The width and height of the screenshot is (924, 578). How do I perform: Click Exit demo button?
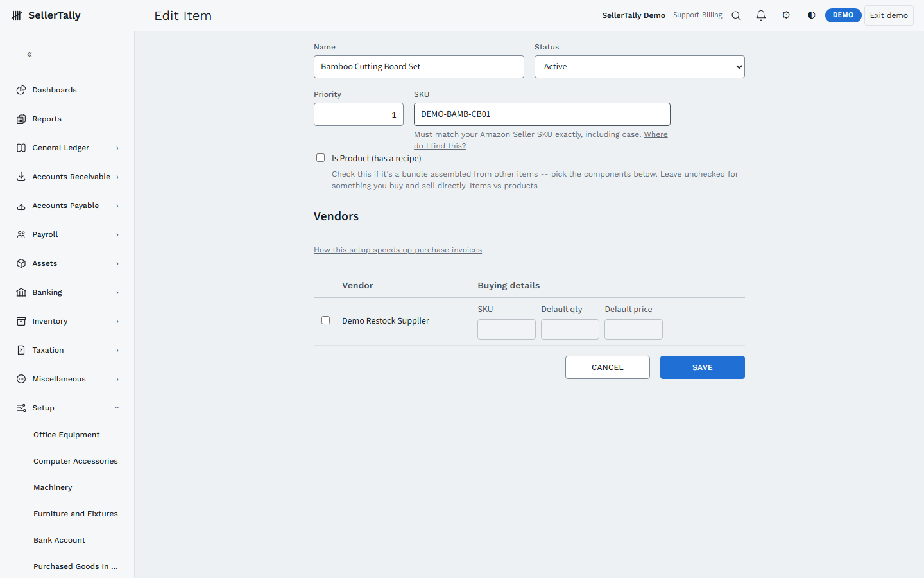coord(889,15)
